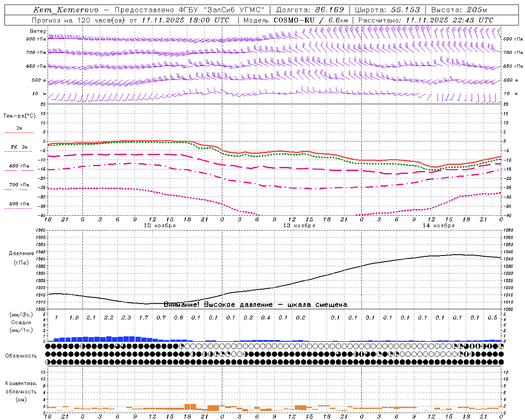Click the 'Td 2м' dew point legend entry
Image resolution: width=525 pixels, height=420 pixels.
pyautogui.click(x=19, y=147)
